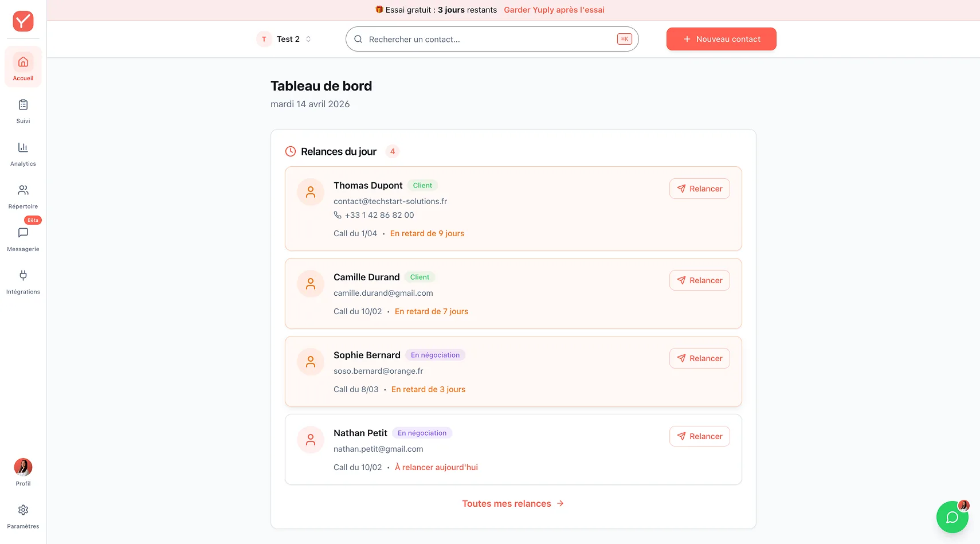
Task: Open the Analytics chart section
Action: click(x=23, y=154)
